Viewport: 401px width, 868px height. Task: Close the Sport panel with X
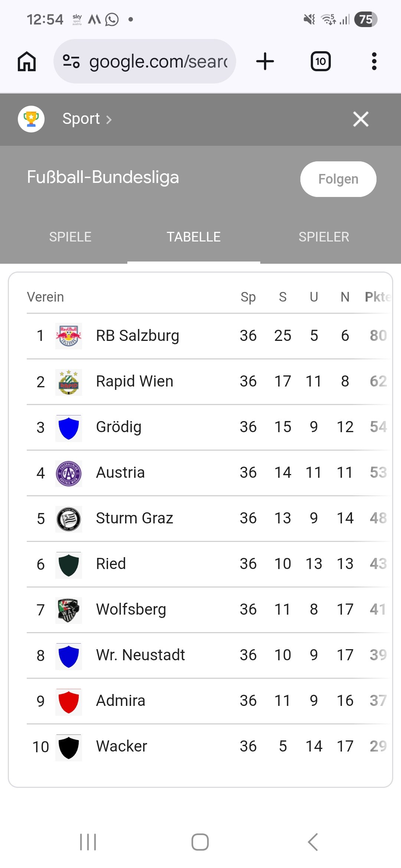(361, 119)
